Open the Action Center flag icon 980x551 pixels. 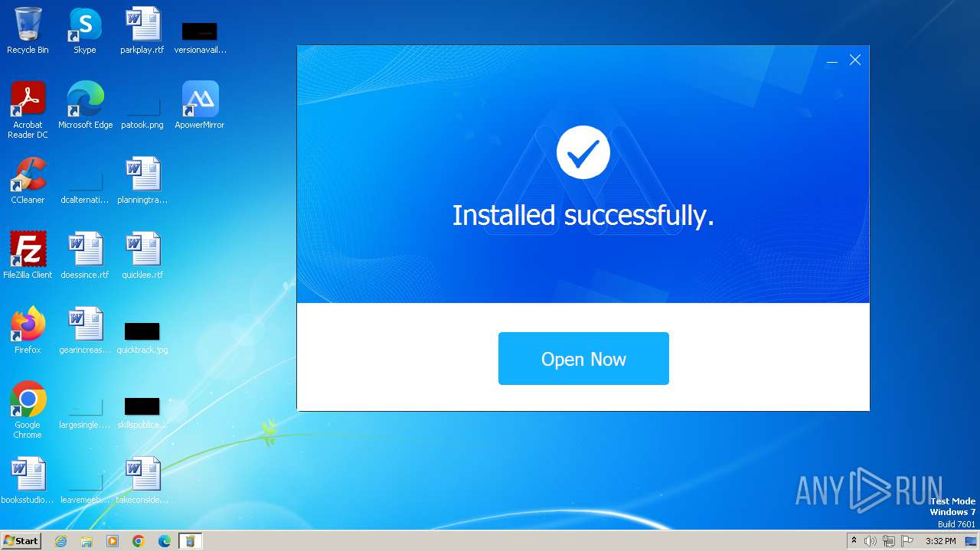point(907,541)
